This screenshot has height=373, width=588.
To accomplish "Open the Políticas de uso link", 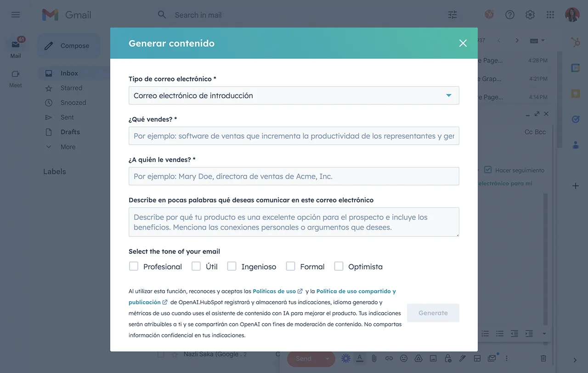I will pos(274,291).
